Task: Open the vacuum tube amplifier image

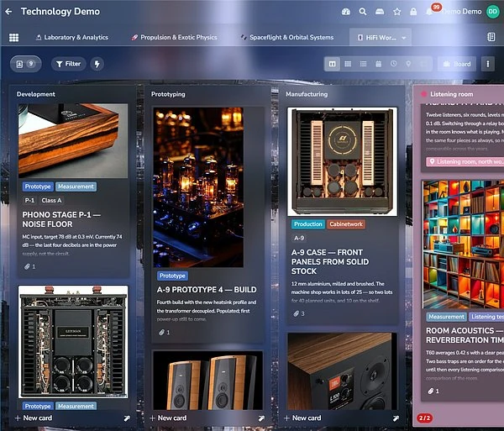Action: (x=198, y=187)
